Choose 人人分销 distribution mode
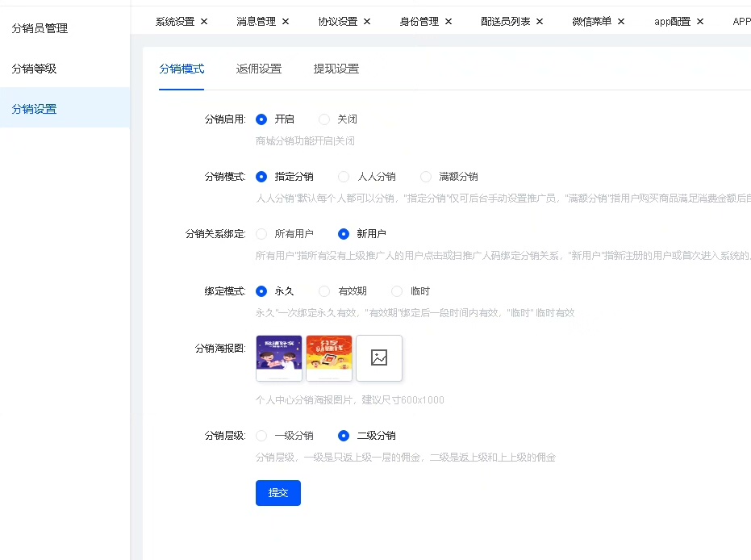Image resolution: width=751 pixels, height=560 pixels. coord(344,177)
